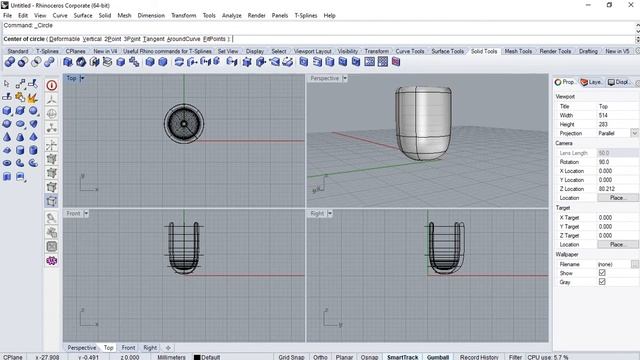Select the Pyramid solid tool
Image resolution: width=640 pixels, height=360 pixels.
33,137
